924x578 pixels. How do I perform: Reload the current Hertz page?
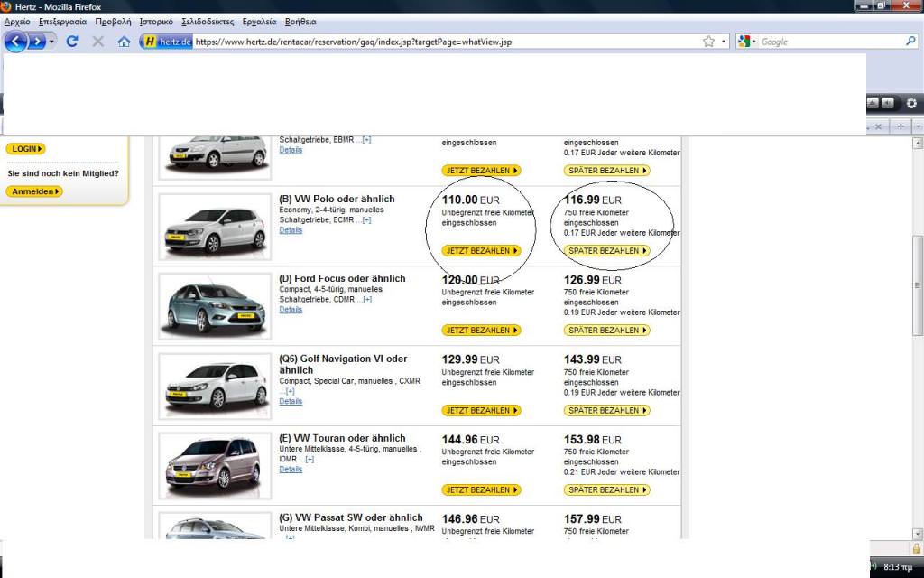72,42
